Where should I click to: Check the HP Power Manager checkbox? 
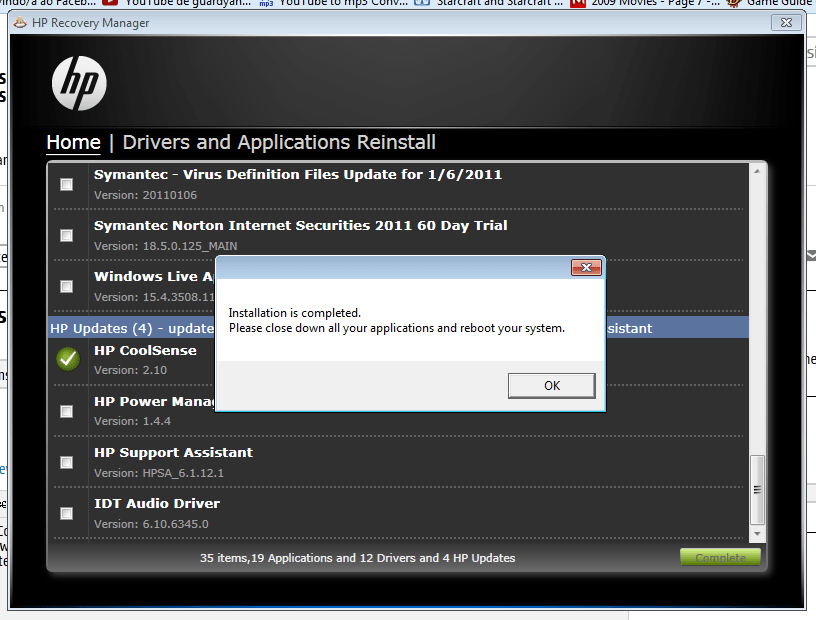pyautogui.click(x=67, y=411)
